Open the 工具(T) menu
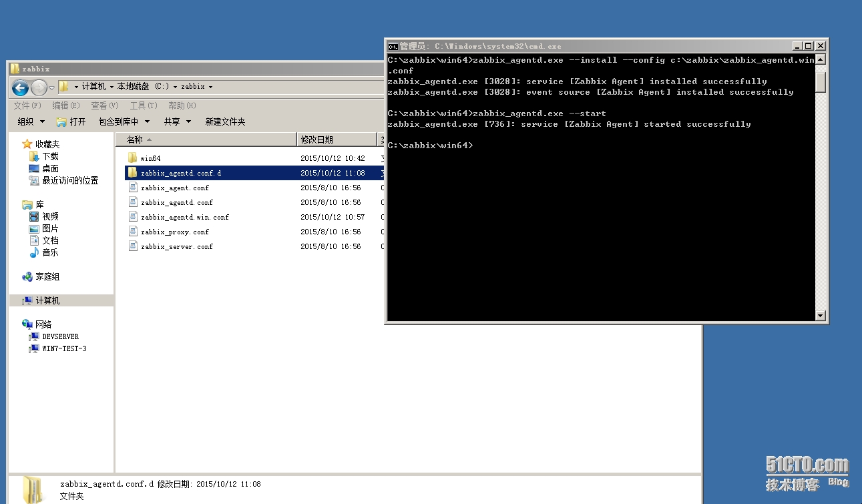 coord(144,105)
